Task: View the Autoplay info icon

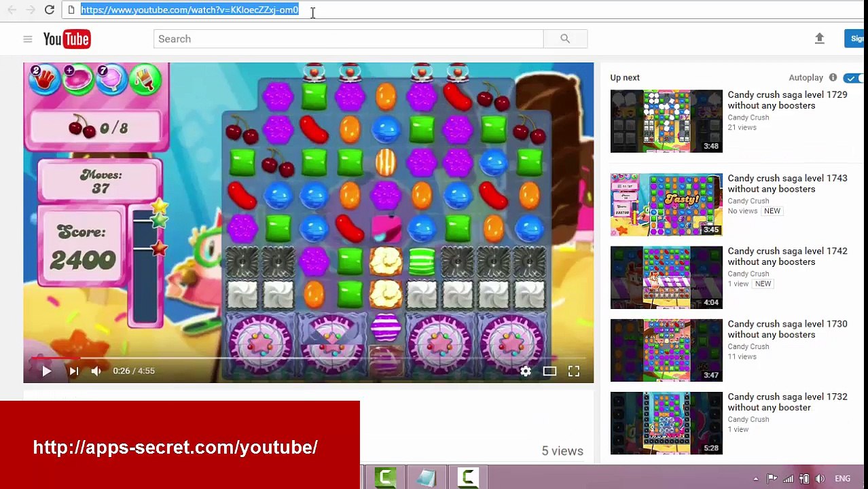Action: [833, 77]
